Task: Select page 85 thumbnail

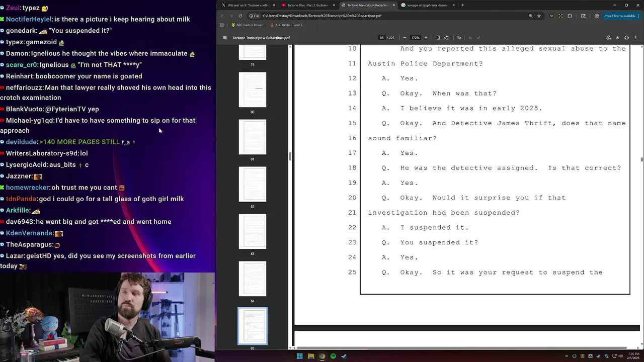Action: pos(253,326)
